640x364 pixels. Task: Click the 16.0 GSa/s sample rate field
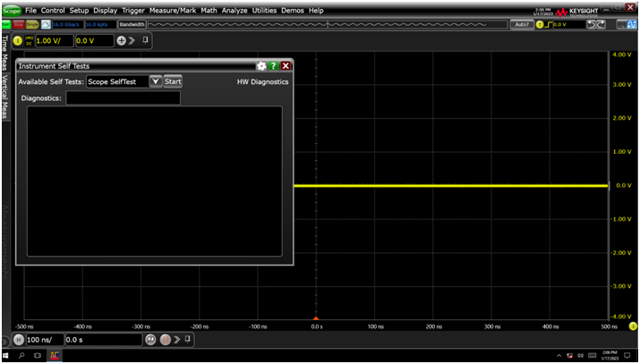tap(67, 24)
